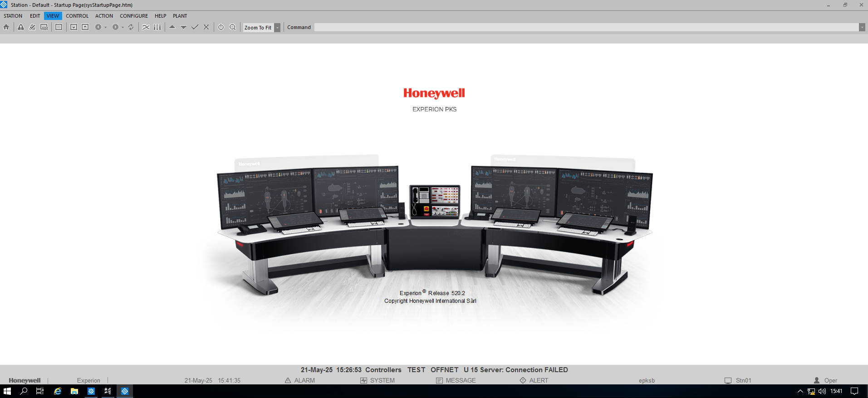Click the Cancel X toolbar icon

pyautogui.click(x=206, y=27)
